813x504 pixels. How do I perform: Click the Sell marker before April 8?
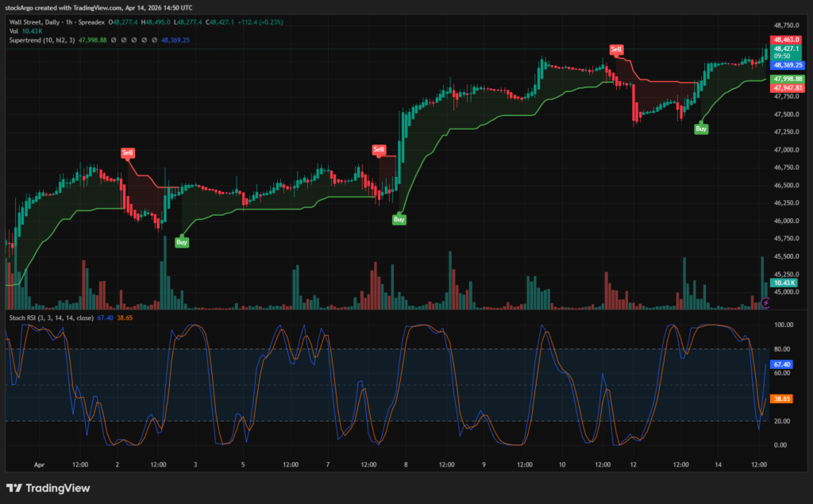[379, 149]
